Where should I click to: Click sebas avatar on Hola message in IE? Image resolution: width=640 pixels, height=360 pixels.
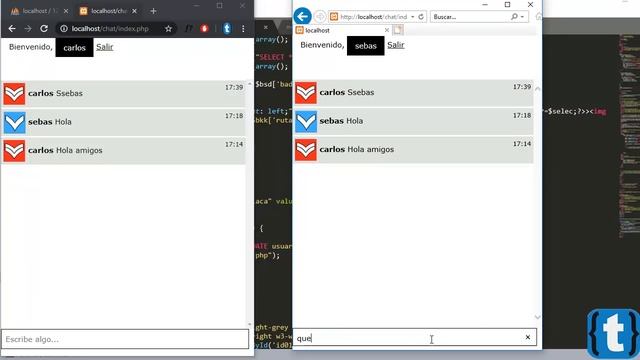[x=306, y=121]
